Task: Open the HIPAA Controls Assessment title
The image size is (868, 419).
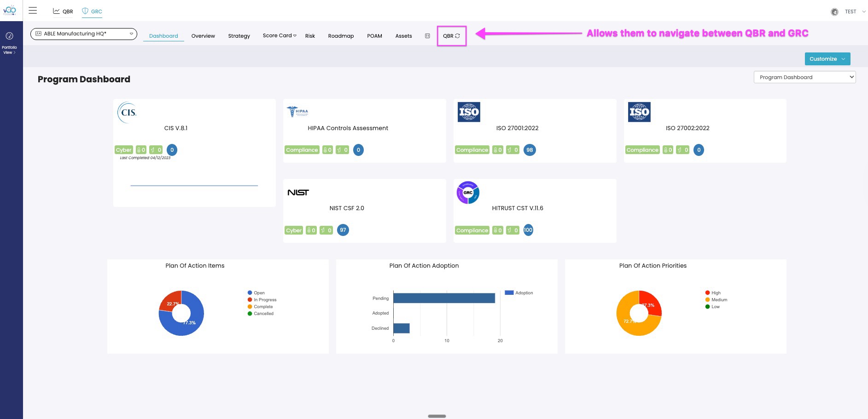Action: pyautogui.click(x=348, y=128)
